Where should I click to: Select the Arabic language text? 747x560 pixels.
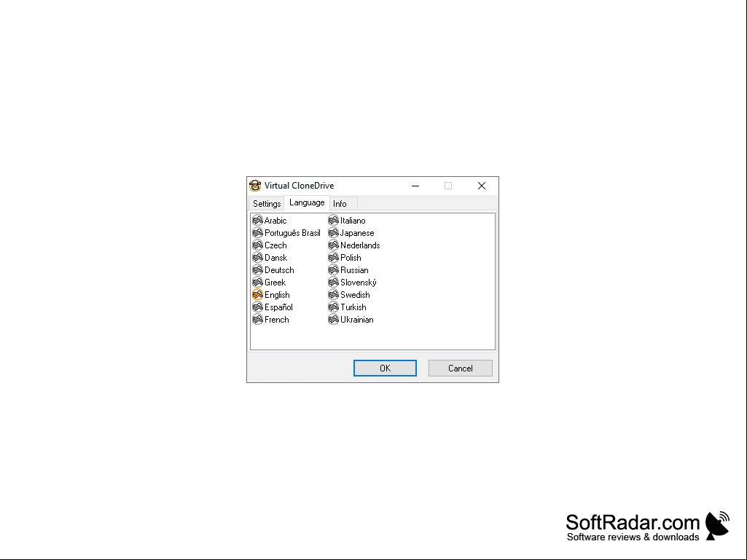click(275, 221)
